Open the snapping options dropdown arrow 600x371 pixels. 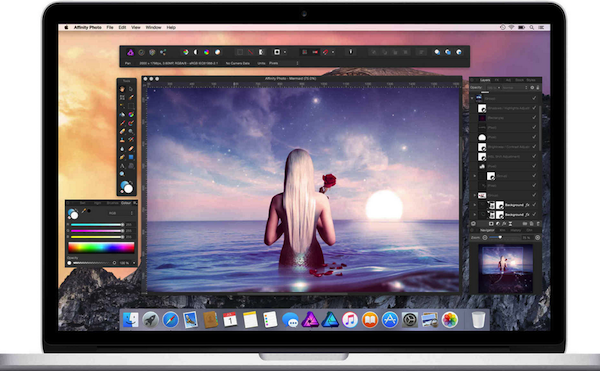point(333,52)
